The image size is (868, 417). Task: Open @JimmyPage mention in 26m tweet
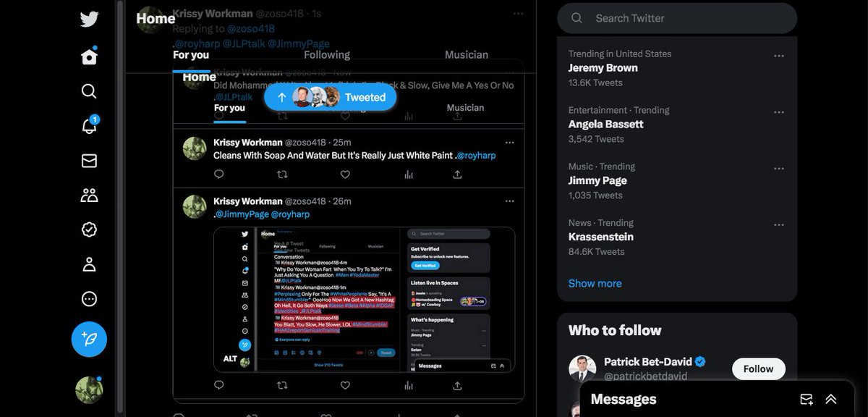242,215
